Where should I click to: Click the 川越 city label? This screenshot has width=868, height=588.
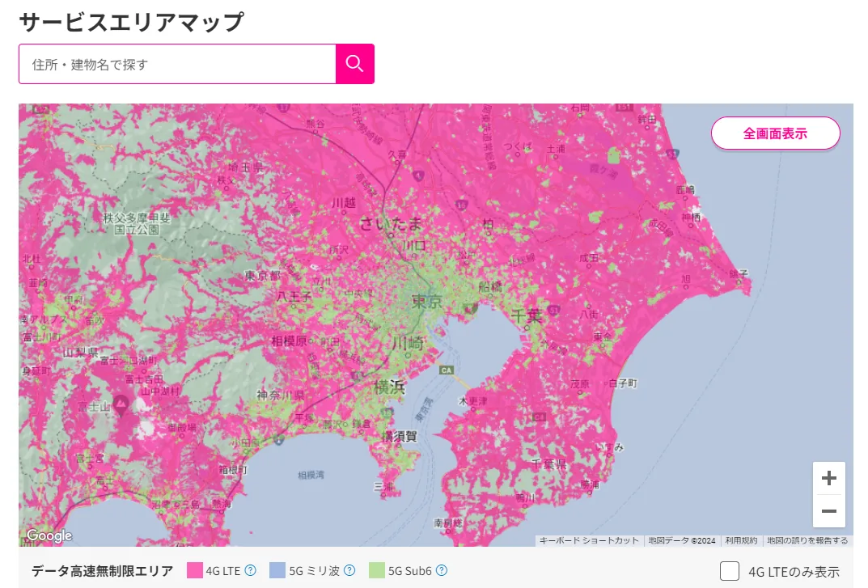click(343, 203)
